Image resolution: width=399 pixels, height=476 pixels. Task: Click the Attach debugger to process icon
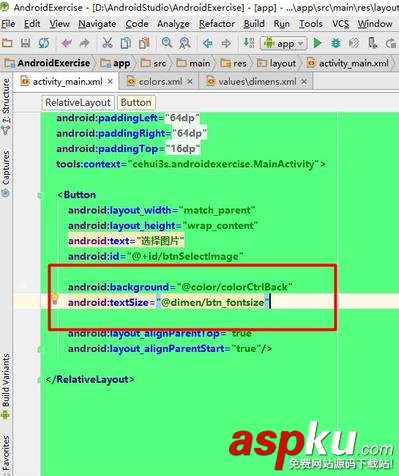(x=372, y=43)
